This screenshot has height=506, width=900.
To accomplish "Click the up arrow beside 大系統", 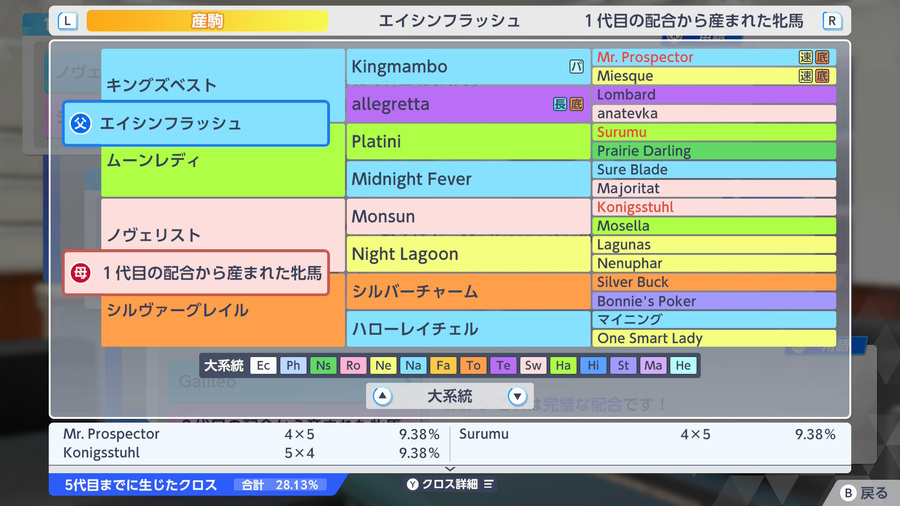I will [382, 396].
